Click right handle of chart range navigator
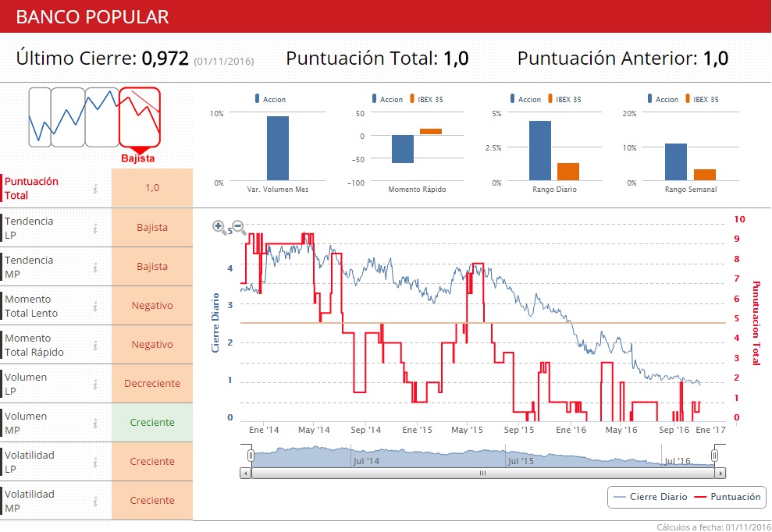 [714, 456]
